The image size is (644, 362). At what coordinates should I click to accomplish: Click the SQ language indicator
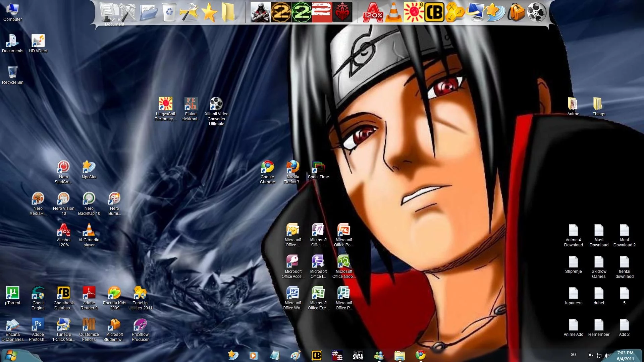[x=573, y=355]
